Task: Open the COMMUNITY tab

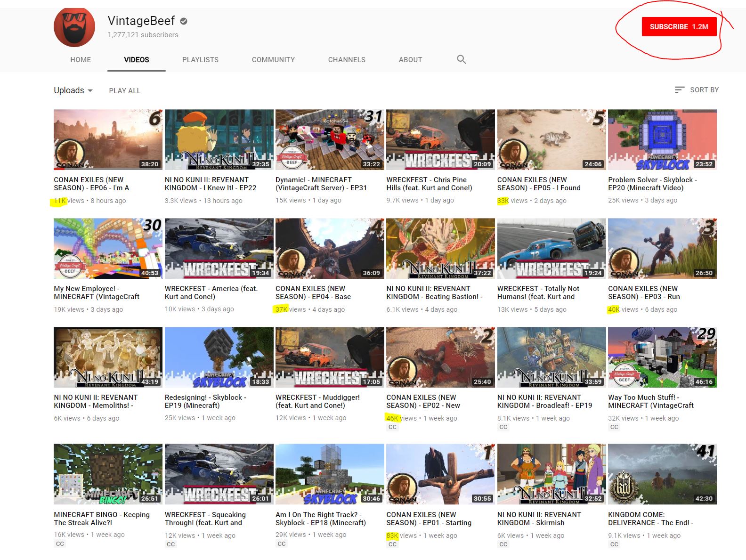Action: coord(273,60)
